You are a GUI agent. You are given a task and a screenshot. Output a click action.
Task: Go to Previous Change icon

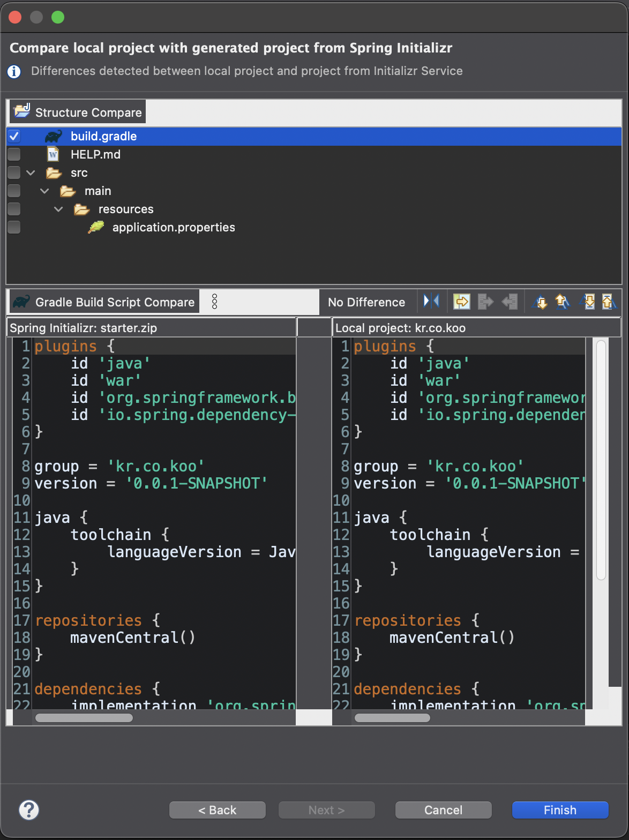[x=608, y=302]
